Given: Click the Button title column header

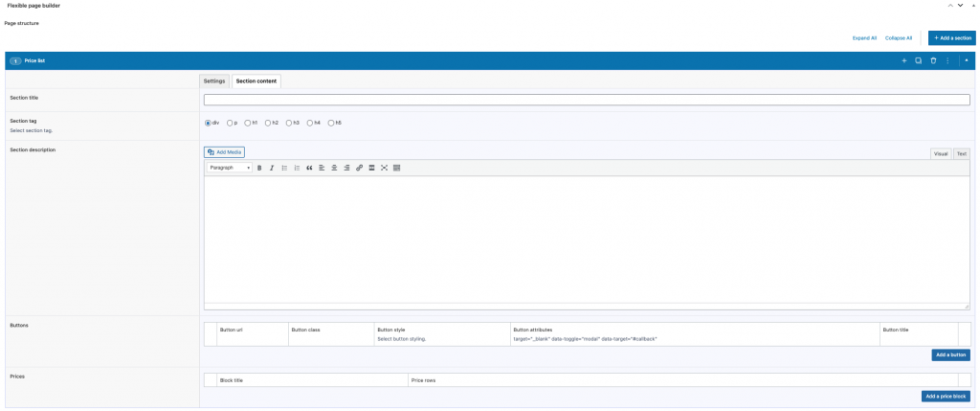Looking at the screenshot, I should click(897, 329).
